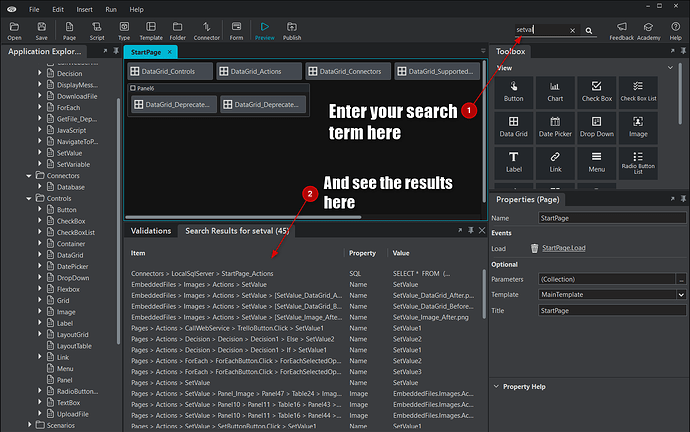Select the Label control in Toolbox
This screenshot has width=690, height=432.
(514, 163)
